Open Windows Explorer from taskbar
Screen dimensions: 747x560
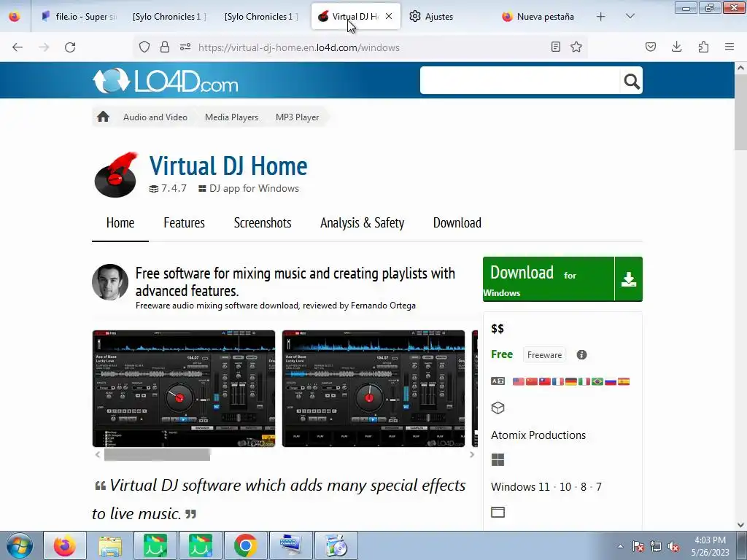coord(110,545)
